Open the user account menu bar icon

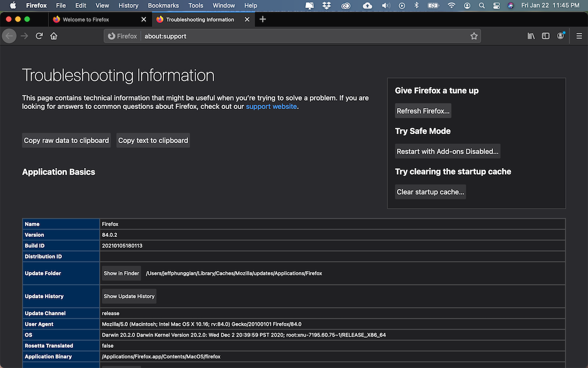pyautogui.click(x=467, y=5)
